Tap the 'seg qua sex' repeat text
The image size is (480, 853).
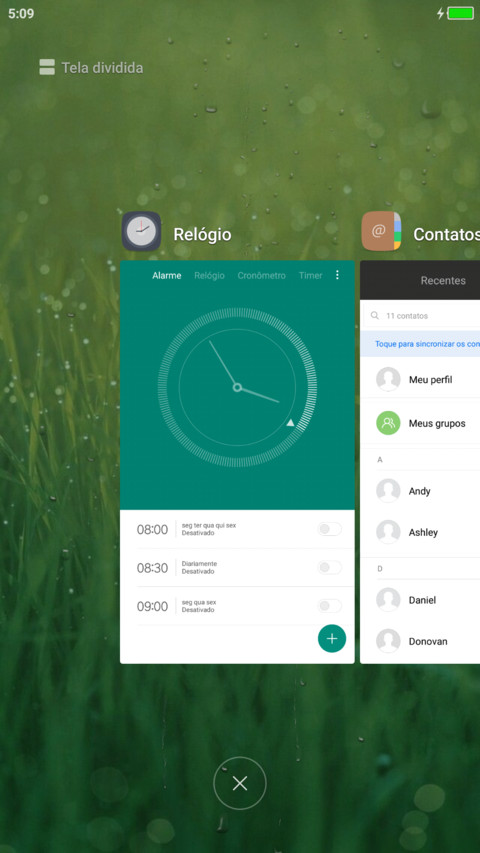point(199,603)
